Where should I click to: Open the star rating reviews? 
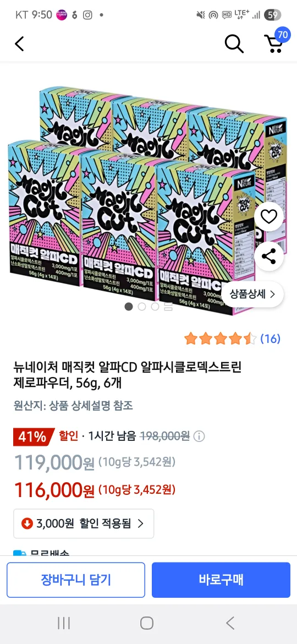tap(221, 339)
